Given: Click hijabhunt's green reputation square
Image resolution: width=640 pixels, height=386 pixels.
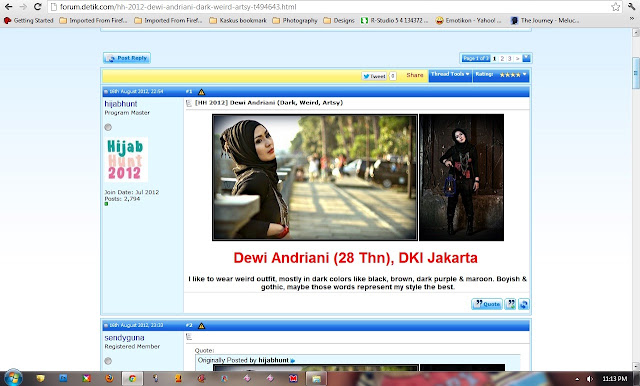Looking at the screenshot, I should coord(106,204).
